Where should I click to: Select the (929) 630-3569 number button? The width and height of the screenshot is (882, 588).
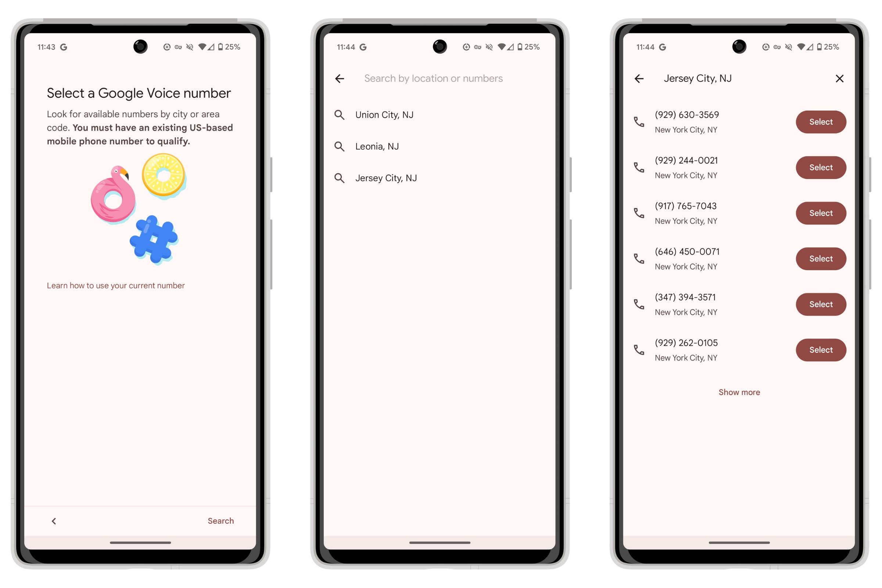coord(821,121)
